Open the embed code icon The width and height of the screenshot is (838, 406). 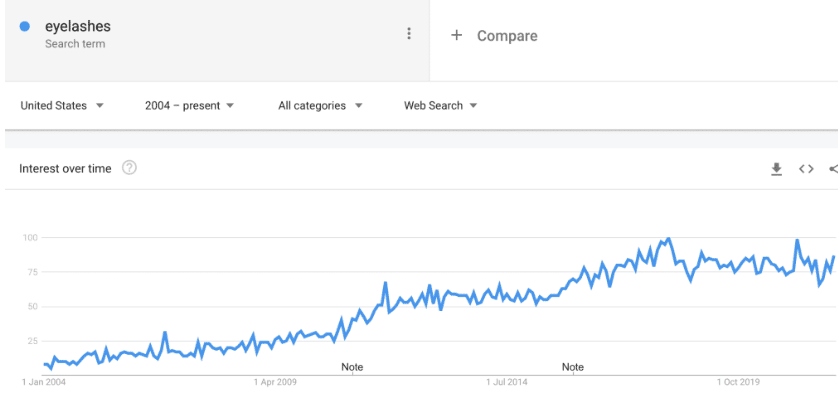pos(806,169)
